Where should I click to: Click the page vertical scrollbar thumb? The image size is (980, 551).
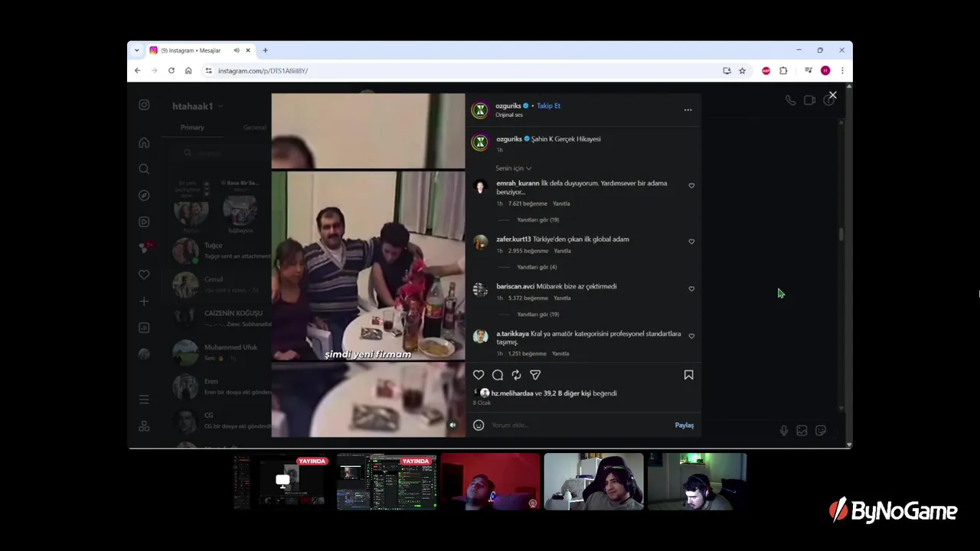click(x=841, y=235)
